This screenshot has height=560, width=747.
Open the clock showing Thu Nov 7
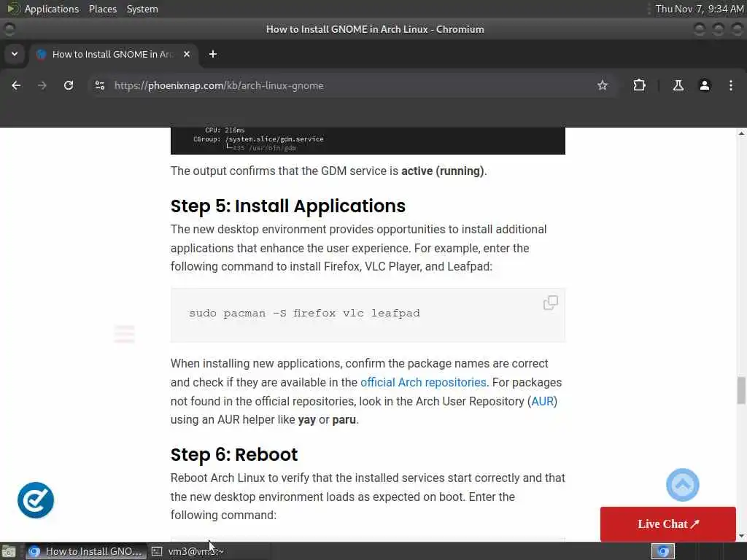click(x=700, y=9)
